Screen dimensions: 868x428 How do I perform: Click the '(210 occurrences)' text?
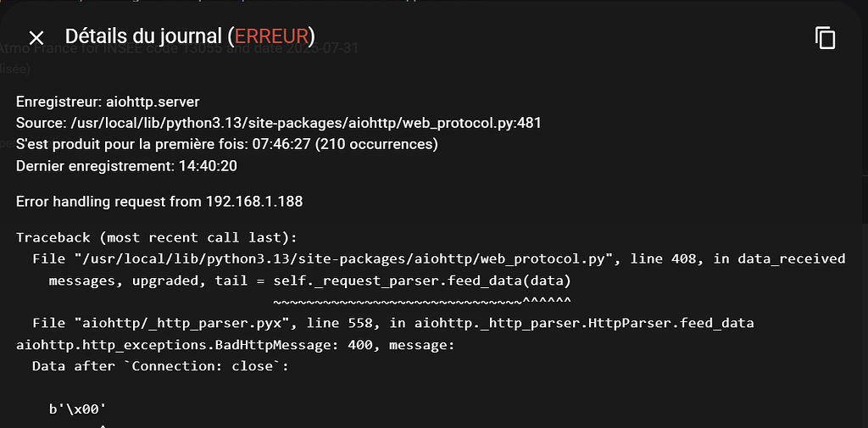tap(376, 144)
